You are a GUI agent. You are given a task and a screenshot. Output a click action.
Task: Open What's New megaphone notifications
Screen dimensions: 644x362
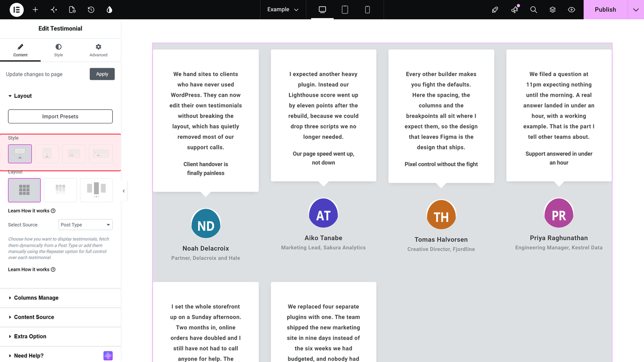[x=515, y=10]
